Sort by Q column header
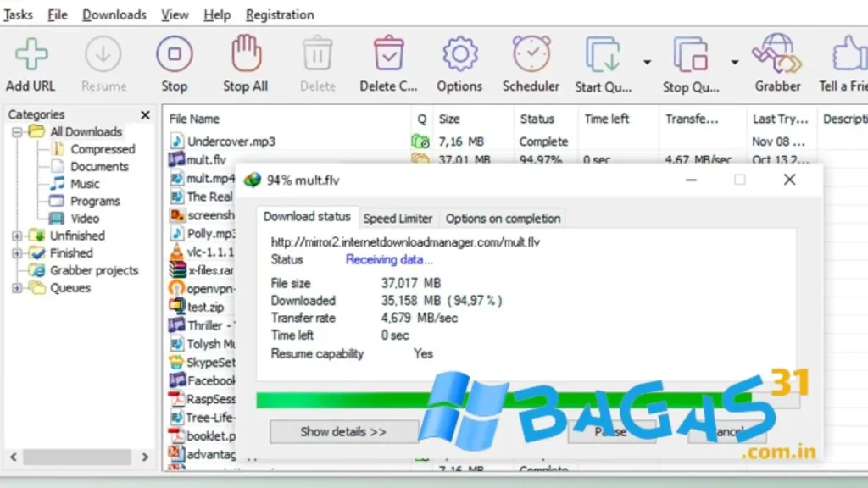The image size is (868, 488). point(422,119)
